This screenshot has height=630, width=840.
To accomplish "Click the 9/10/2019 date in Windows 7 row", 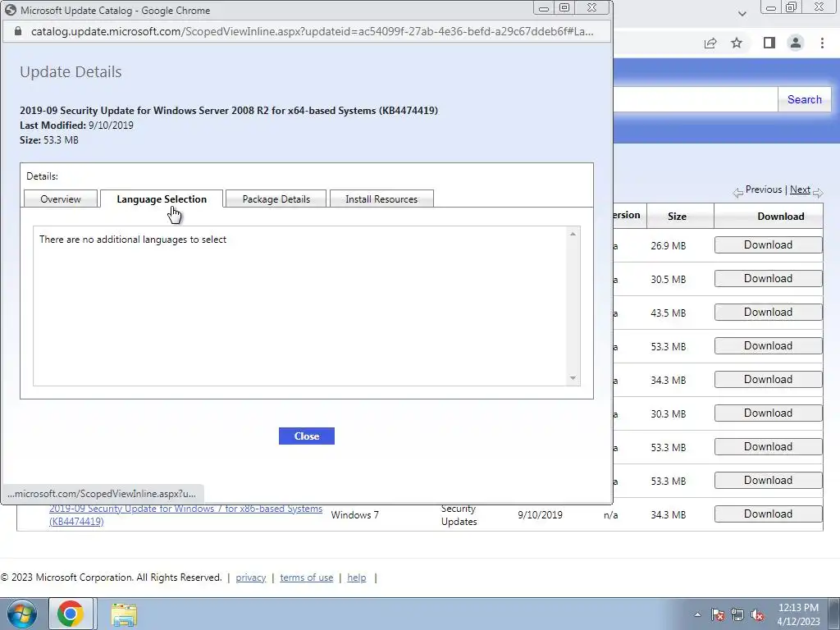I will 540,515.
